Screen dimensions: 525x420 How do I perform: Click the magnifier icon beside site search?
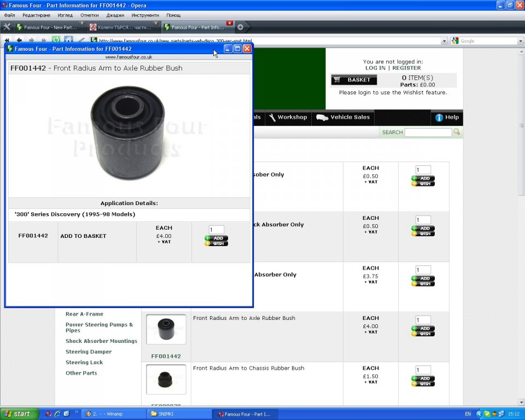click(457, 132)
